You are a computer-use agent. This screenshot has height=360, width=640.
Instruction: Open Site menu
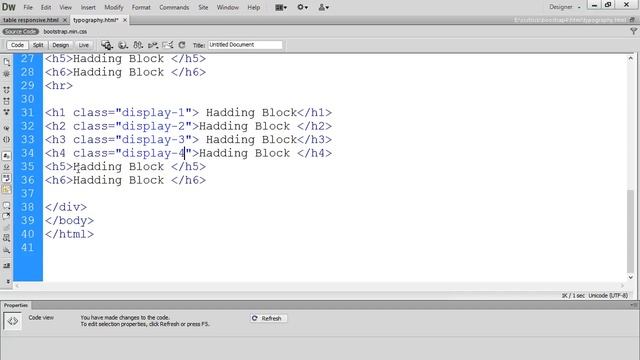(x=203, y=7)
